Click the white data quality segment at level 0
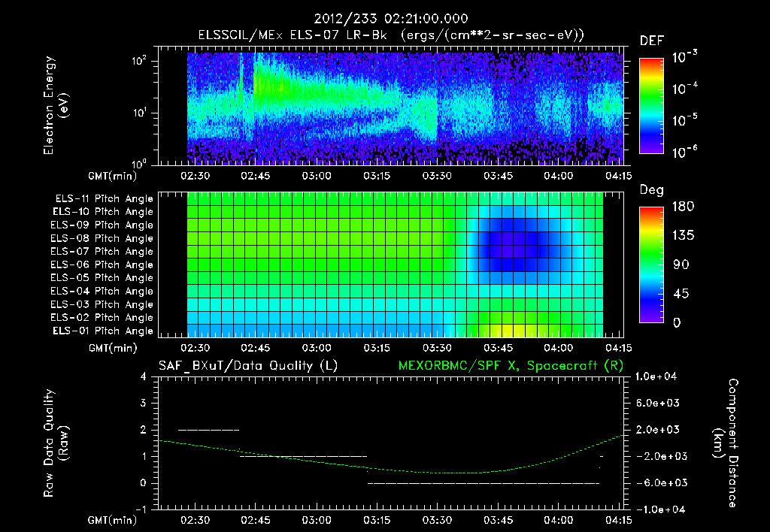This screenshot has width=770, height=532. [x=484, y=483]
